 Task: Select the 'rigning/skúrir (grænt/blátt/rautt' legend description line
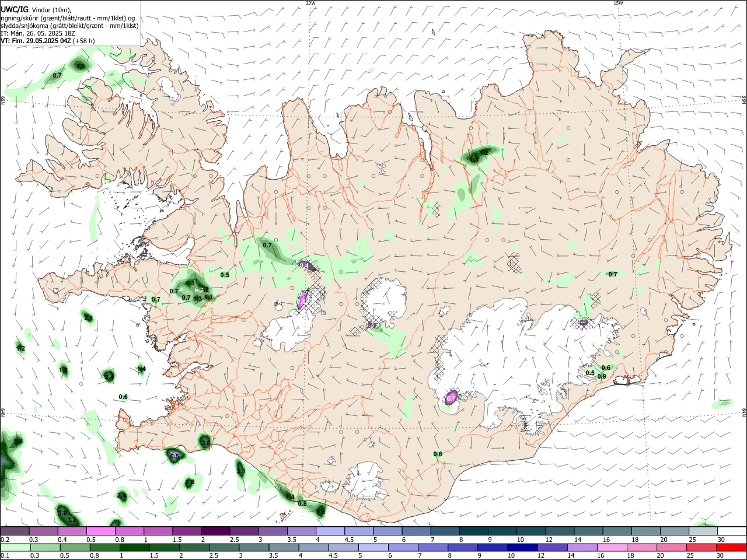tap(68, 17)
